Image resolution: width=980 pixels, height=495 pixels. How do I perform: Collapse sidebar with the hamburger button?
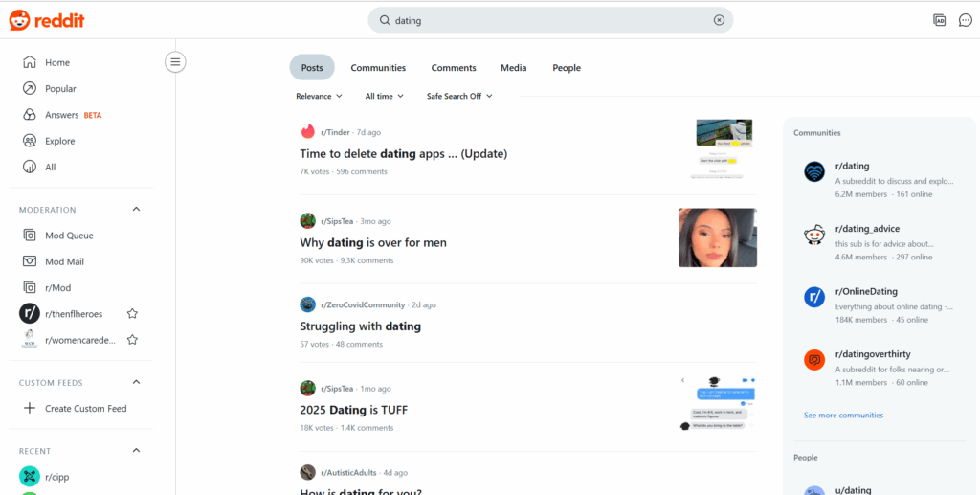[x=174, y=62]
